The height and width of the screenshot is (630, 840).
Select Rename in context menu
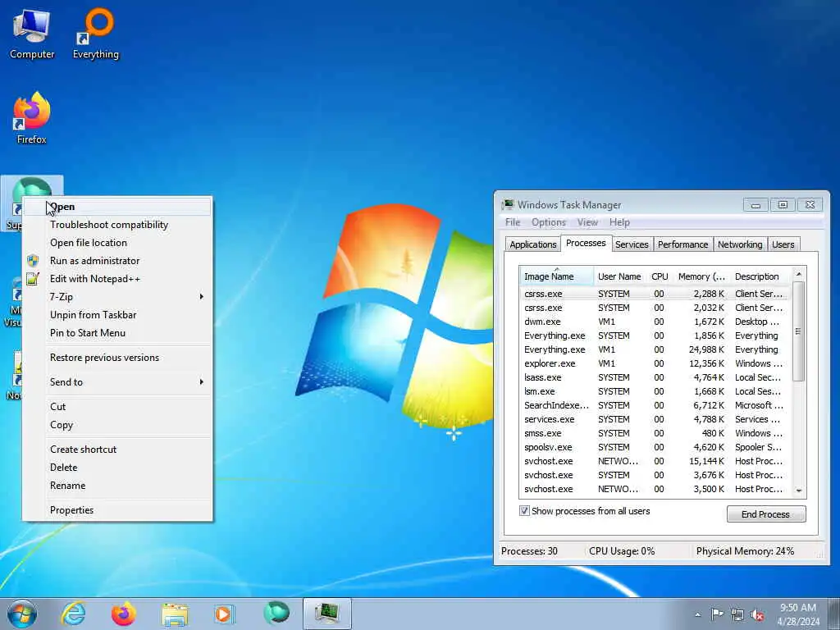(117, 486)
